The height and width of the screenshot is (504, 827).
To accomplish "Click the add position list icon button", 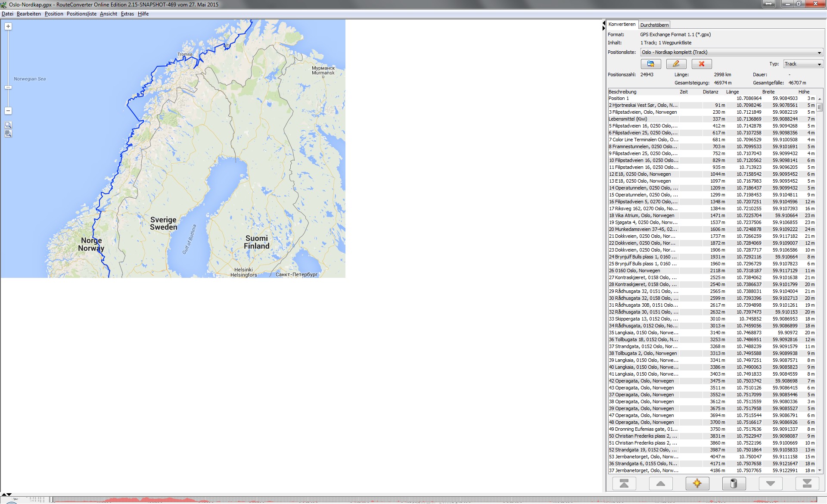I will click(x=650, y=64).
